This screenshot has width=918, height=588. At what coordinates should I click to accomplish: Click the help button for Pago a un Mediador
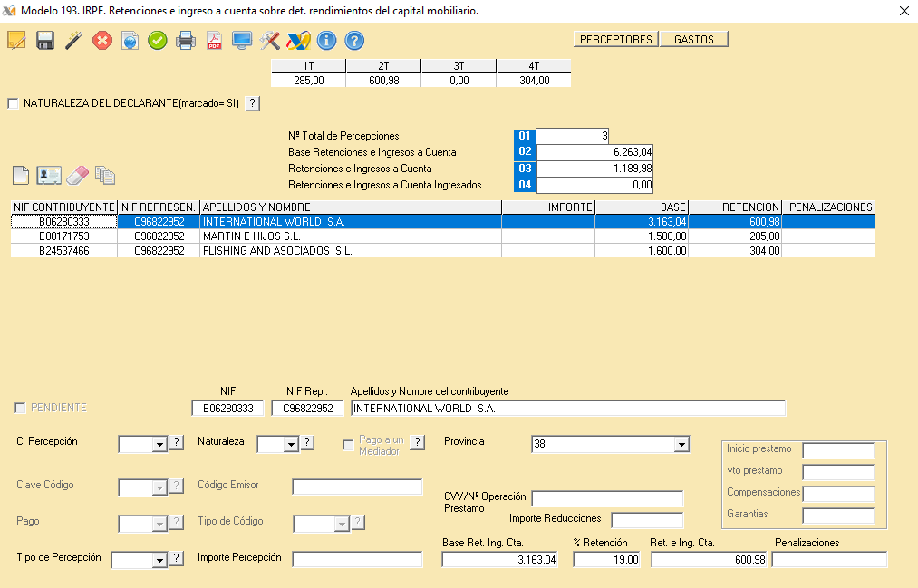(x=418, y=443)
